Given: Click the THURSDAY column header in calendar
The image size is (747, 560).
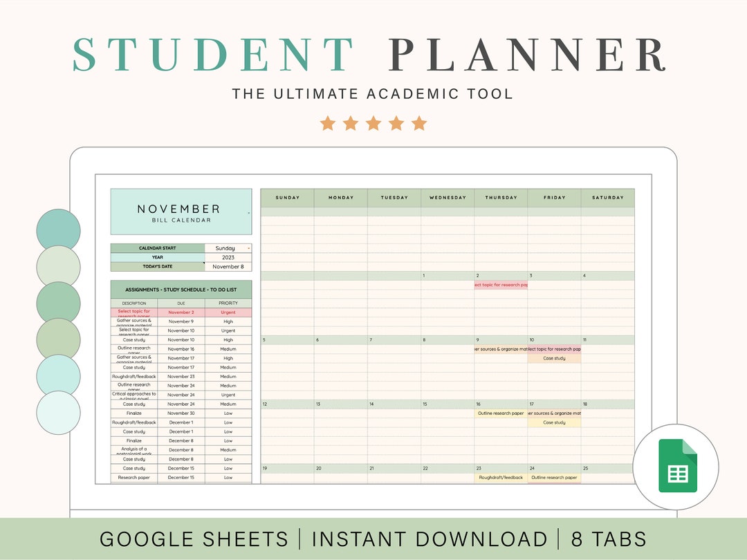Looking at the screenshot, I should click(x=501, y=198).
